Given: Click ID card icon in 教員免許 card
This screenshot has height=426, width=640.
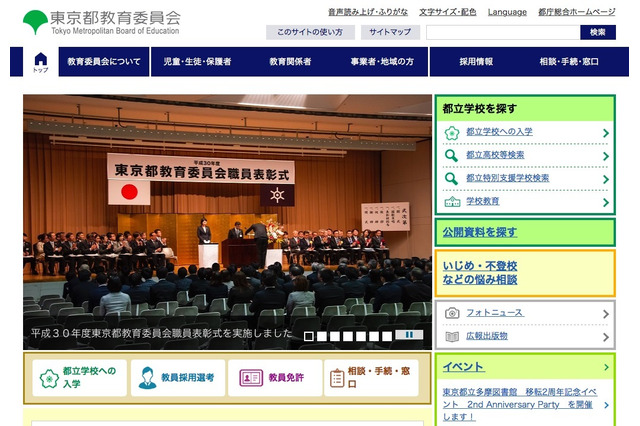Looking at the screenshot, I should (251, 378).
